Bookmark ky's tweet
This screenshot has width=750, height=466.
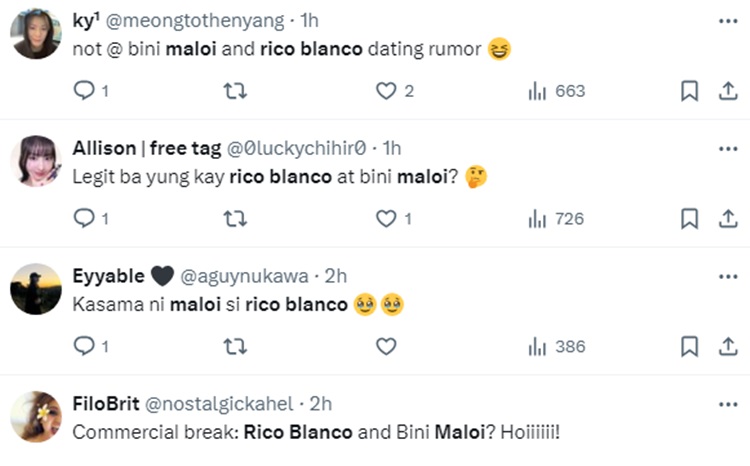tap(689, 91)
